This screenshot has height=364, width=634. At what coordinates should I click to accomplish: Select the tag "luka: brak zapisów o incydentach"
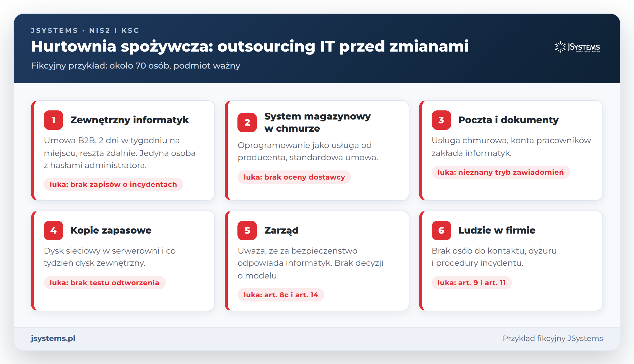113,184
